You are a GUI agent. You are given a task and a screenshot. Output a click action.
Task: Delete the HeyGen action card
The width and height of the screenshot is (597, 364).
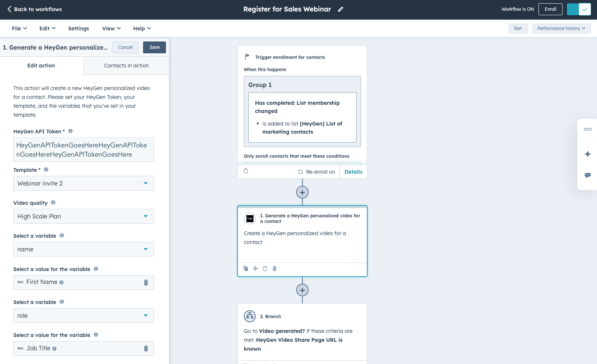[275, 268]
